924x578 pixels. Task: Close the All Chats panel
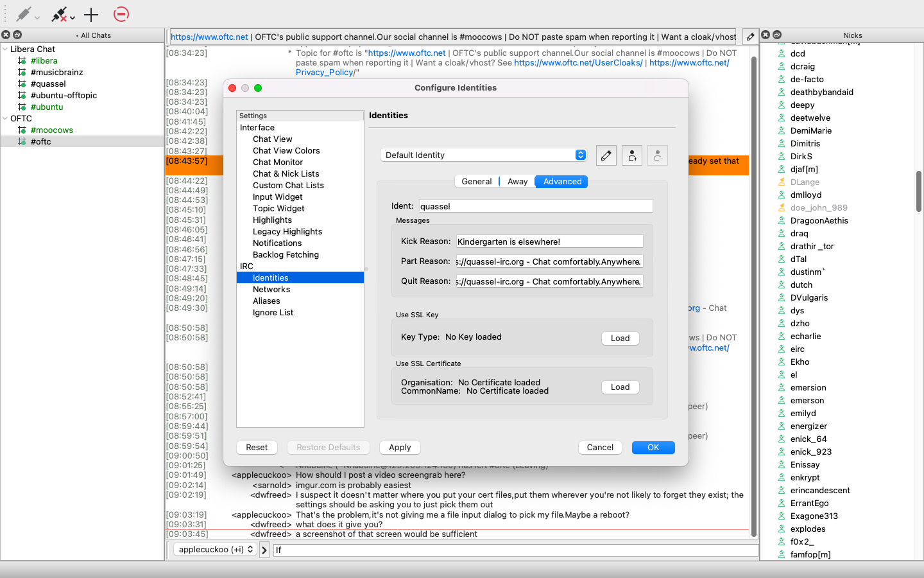(6, 35)
